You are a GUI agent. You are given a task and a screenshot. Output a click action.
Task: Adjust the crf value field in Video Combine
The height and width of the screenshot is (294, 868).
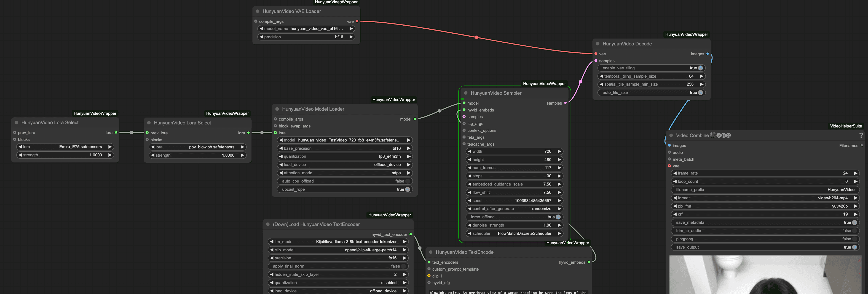coord(765,214)
